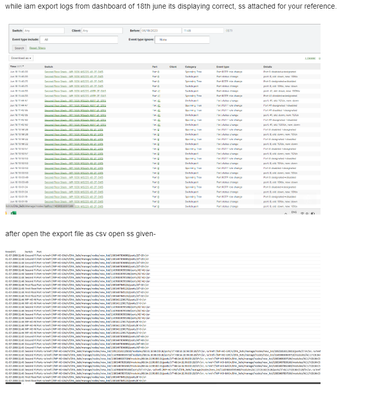Open the green Excel icon in taskbar
The width and height of the screenshot is (379, 400).
click(x=14, y=213)
